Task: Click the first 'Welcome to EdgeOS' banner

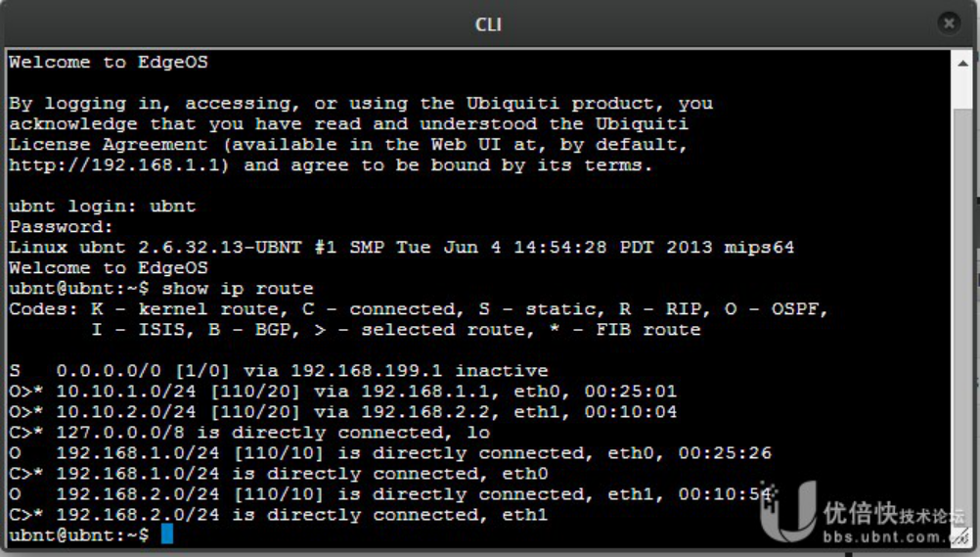Action: pyautogui.click(x=109, y=62)
